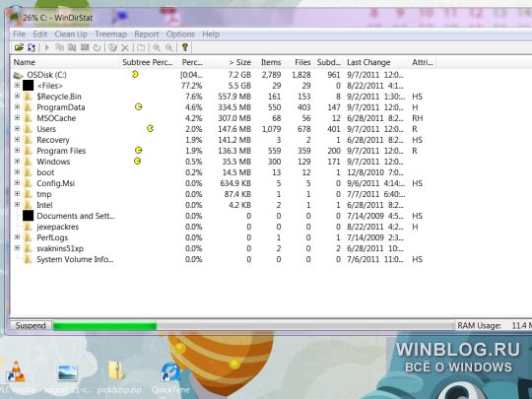This screenshot has width=532, height=399.
Task: Click the permanent Delete X icon
Action: (125, 47)
